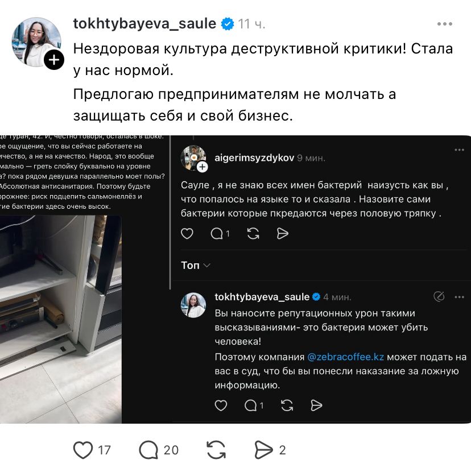The width and height of the screenshot is (471, 476).
Task: Share aigerimsyzdykov's comment via send icon
Action: click(x=282, y=233)
